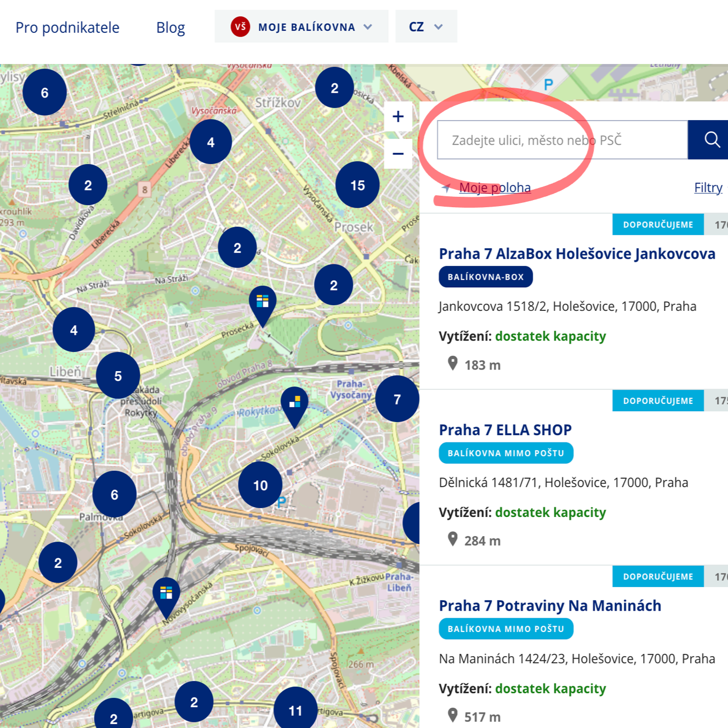Open Praha 7 Potraviny Na Maninách listing
Screen dimensions: 728x728
(x=550, y=606)
